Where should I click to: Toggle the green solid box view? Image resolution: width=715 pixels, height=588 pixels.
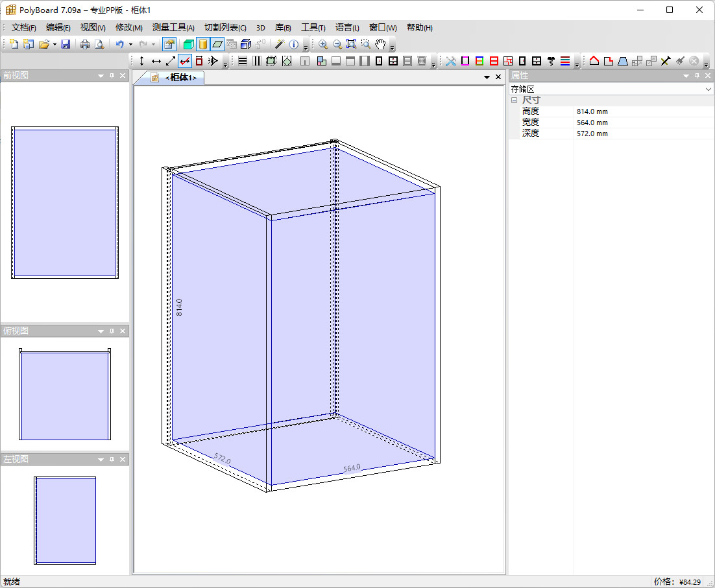[x=188, y=44]
